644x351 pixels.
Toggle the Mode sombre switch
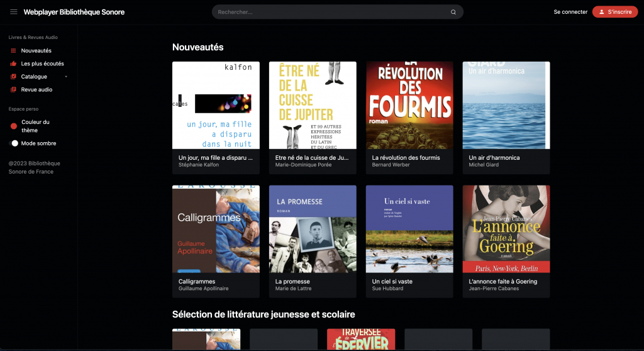tap(14, 143)
